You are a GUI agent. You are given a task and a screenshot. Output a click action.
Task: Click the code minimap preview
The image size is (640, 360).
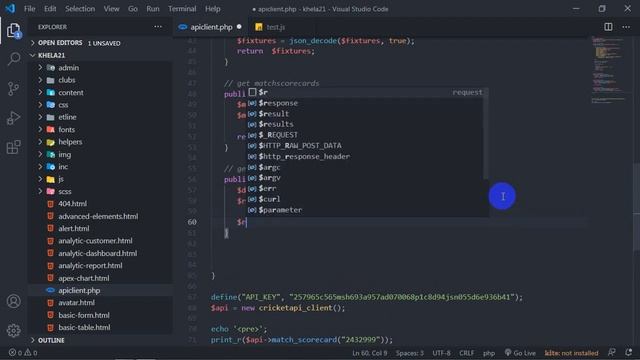[610, 69]
